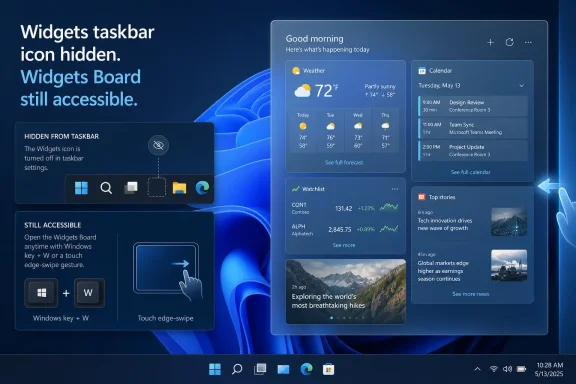576x384 pixels.
Task: Open the Watchlist widget options menu
Action: point(395,189)
